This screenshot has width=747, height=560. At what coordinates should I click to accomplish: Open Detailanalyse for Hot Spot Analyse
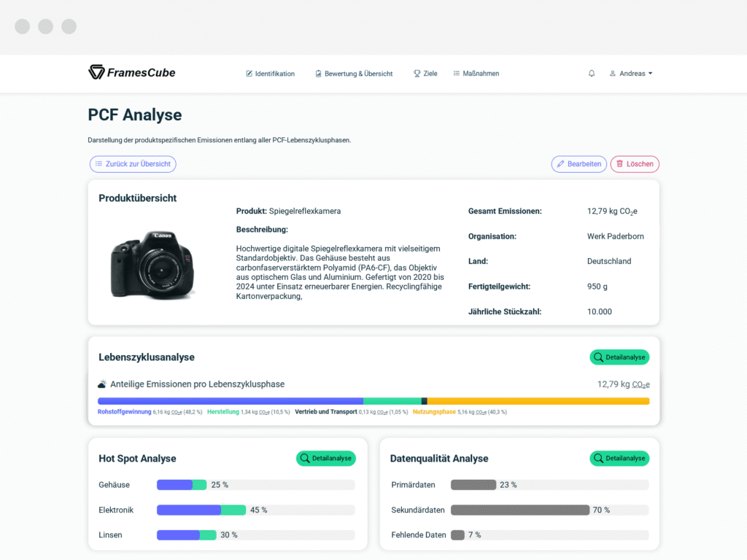point(326,458)
